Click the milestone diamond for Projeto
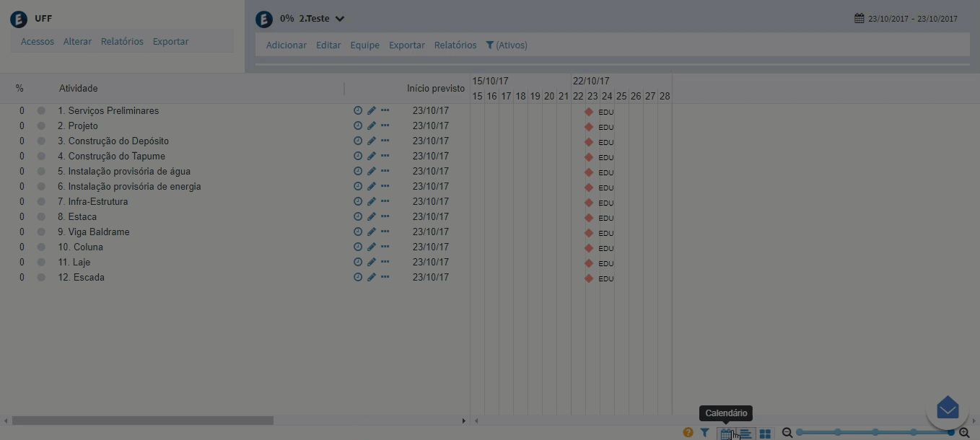 coord(589,127)
